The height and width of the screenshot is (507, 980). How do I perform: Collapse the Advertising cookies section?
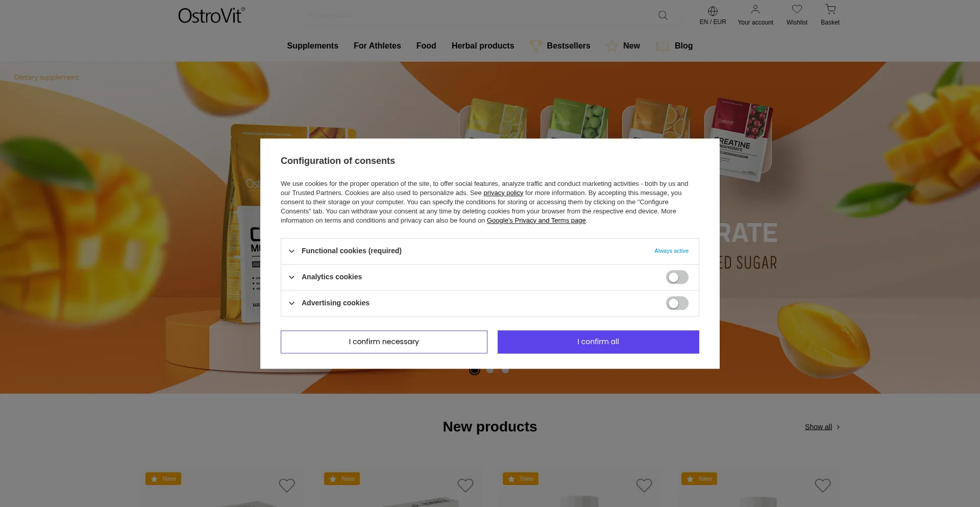click(291, 303)
